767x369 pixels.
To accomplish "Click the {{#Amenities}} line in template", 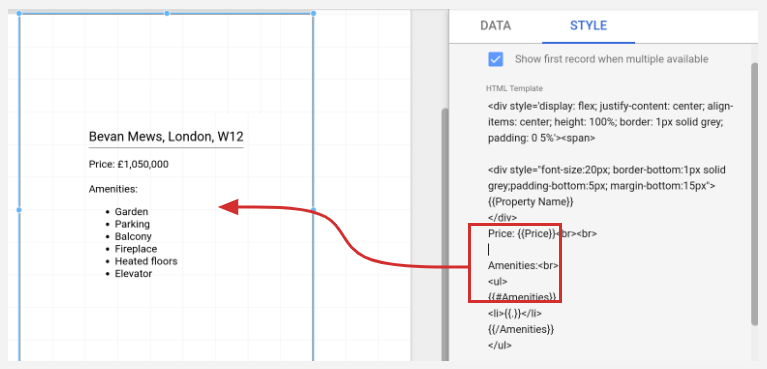I will (522, 297).
